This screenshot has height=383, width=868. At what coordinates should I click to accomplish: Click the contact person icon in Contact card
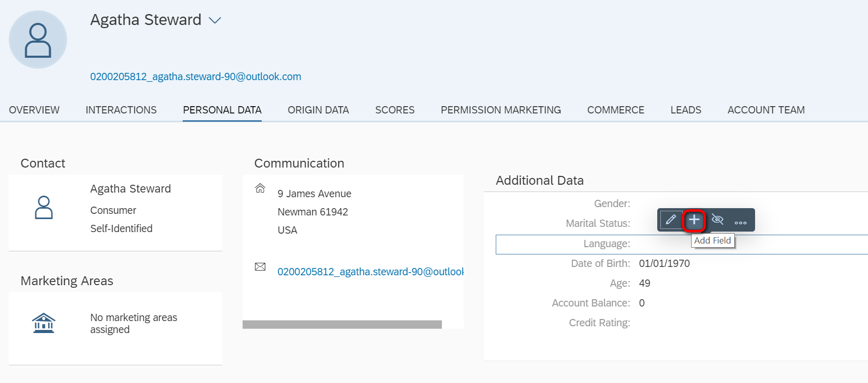[44, 208]
